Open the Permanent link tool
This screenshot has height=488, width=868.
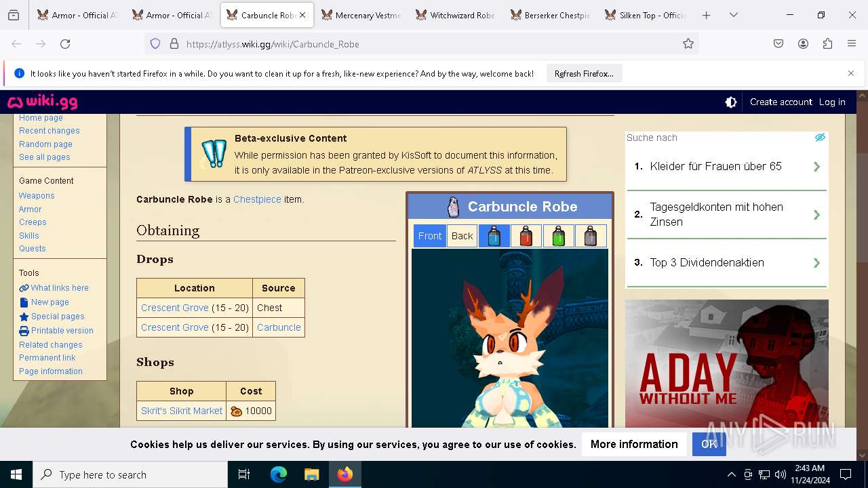47,358
